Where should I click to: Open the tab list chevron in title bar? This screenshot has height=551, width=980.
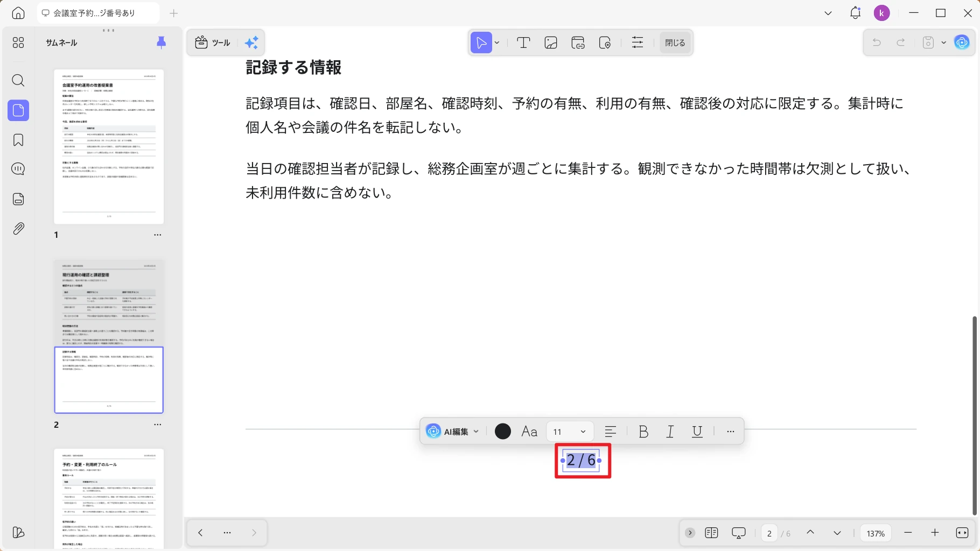coord(828,13)
